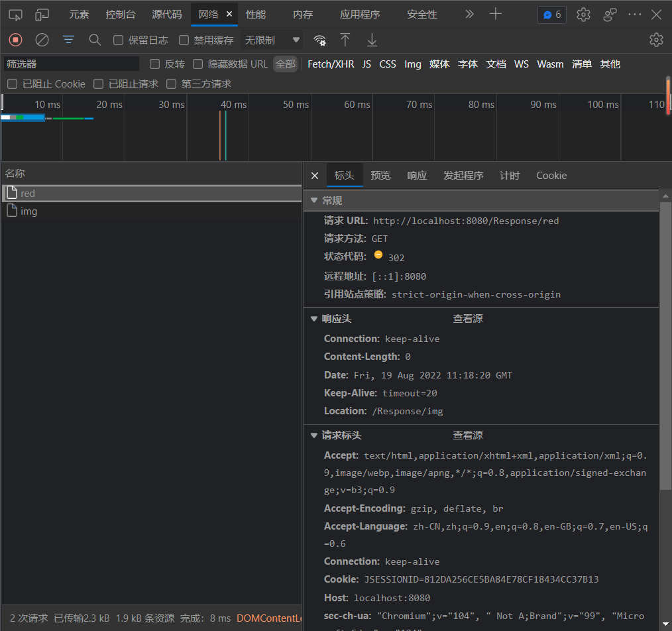This screenshot has width=672, height=631.
Task: Open the experiments/feedback people icon
Action: click(610, 15)
